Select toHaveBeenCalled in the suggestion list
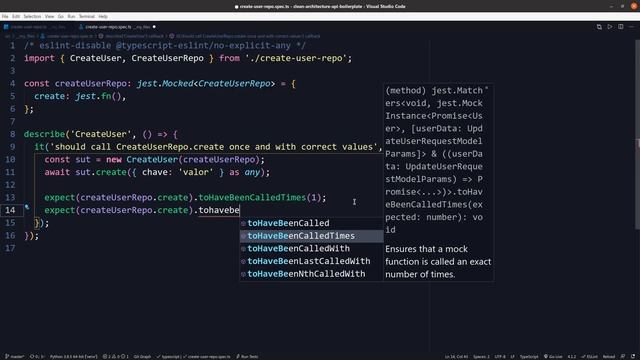 [311, 223]
